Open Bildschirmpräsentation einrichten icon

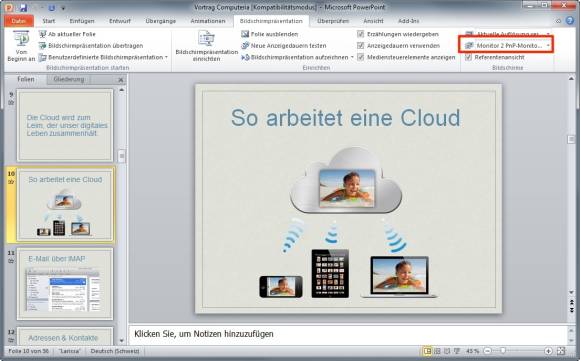[x=206, y=39]
